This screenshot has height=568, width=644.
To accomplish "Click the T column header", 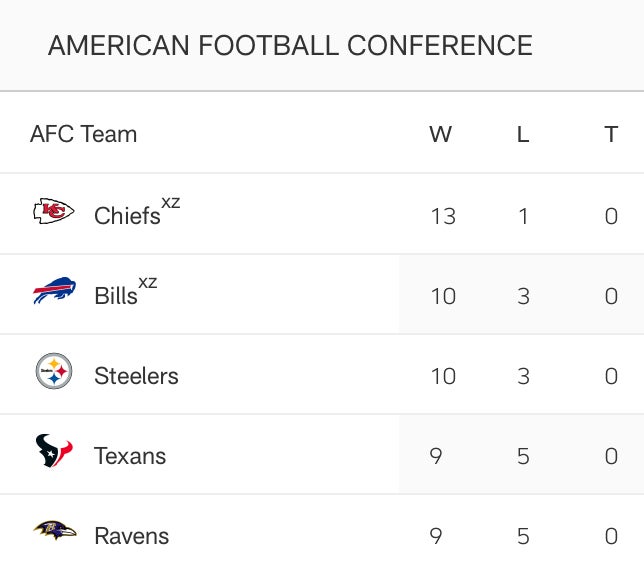I will tap(611, 135).
